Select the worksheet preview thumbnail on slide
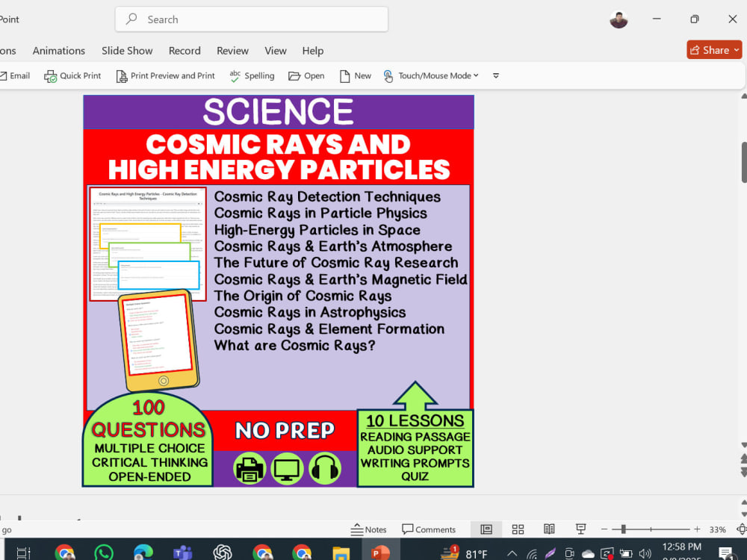Viewport: 747px width, 560px height. pyautogui.click(x=148, y=244)
